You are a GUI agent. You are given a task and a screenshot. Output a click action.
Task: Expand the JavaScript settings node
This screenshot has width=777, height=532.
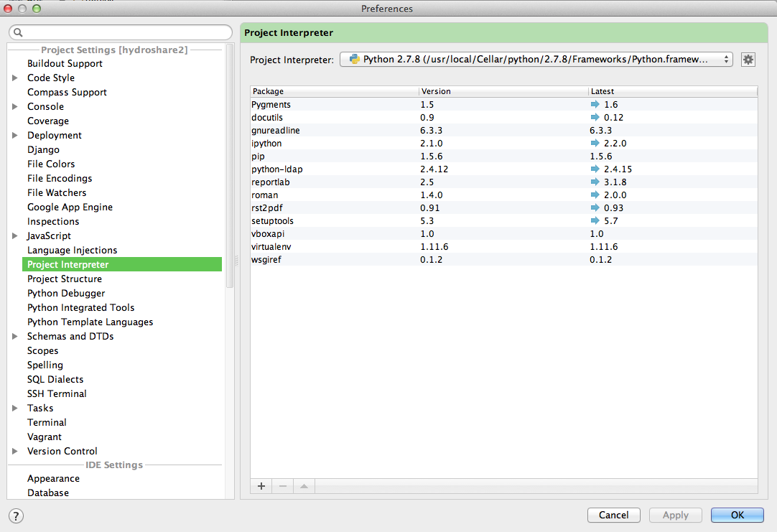[x=15, y=235]
